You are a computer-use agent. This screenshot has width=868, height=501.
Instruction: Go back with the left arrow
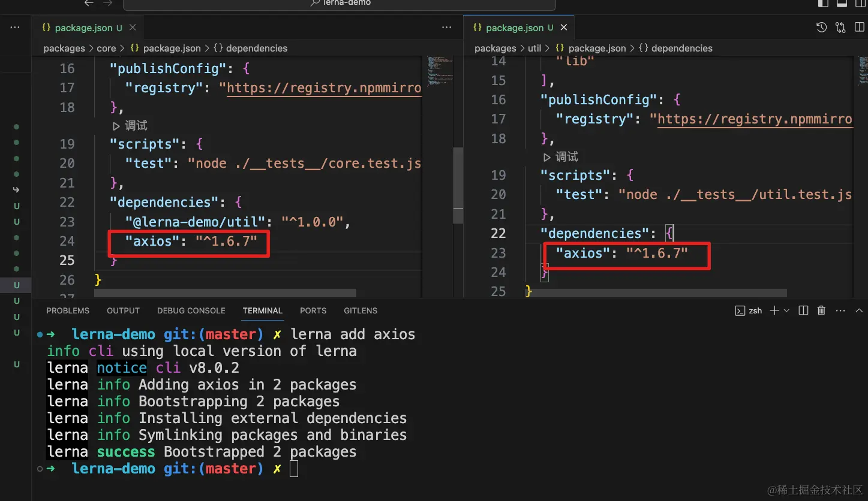coord(89,3)
